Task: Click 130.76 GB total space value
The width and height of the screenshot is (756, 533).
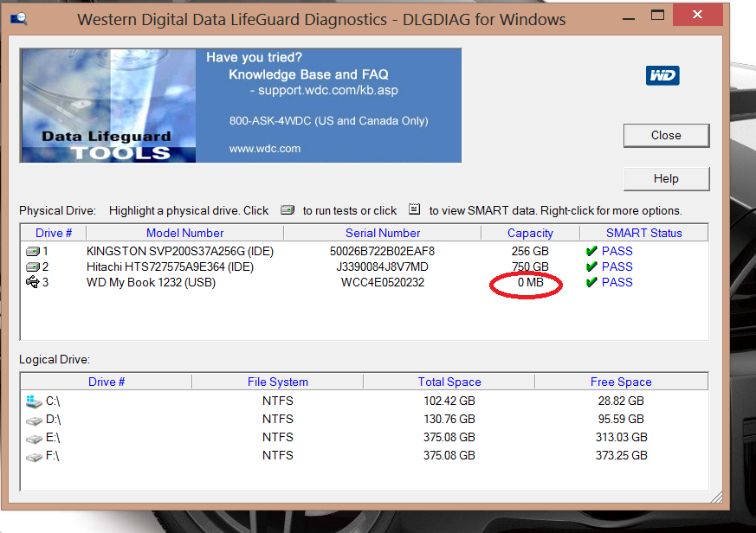Action: pyautogui.click(x=449, y=419)
